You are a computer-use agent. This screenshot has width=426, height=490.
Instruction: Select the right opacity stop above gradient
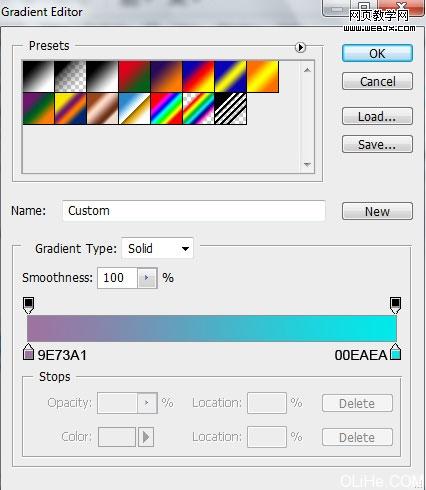(395, 305)
